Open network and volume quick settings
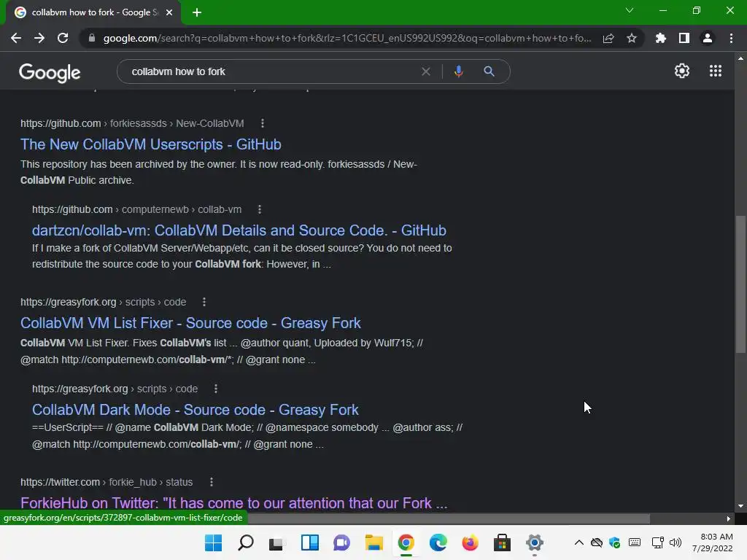 pos(667,542)
